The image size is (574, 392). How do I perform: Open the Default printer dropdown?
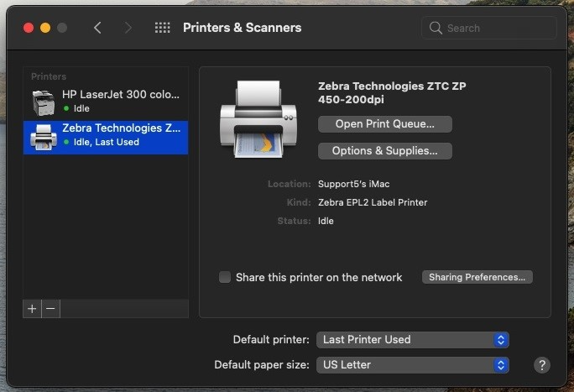point(413,340)
